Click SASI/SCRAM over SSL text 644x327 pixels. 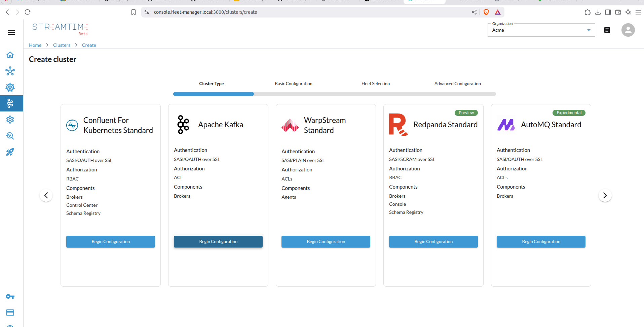[412, 159]
